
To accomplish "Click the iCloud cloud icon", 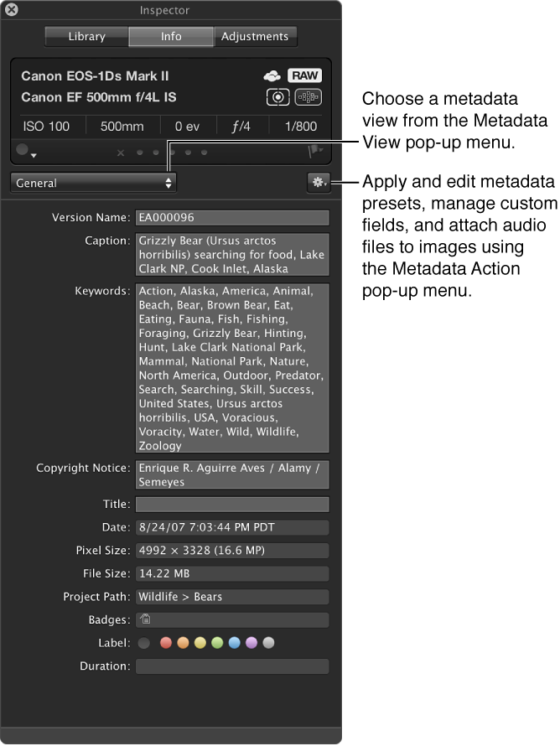I will click(x=272, y=75).
